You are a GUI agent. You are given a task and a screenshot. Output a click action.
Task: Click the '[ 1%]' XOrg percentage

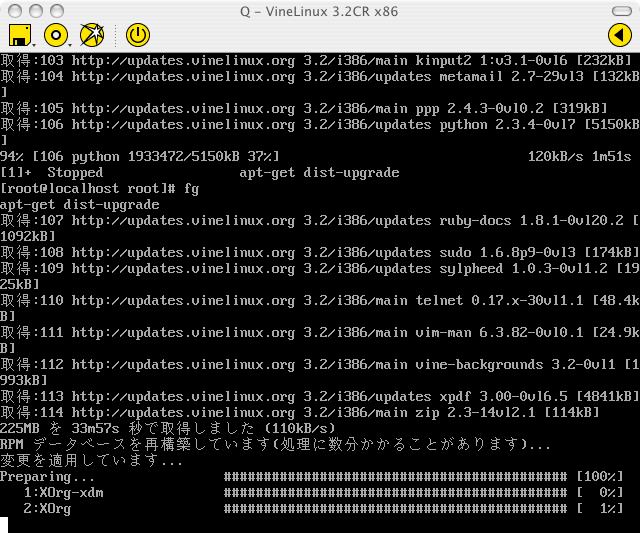coord(600,509)
